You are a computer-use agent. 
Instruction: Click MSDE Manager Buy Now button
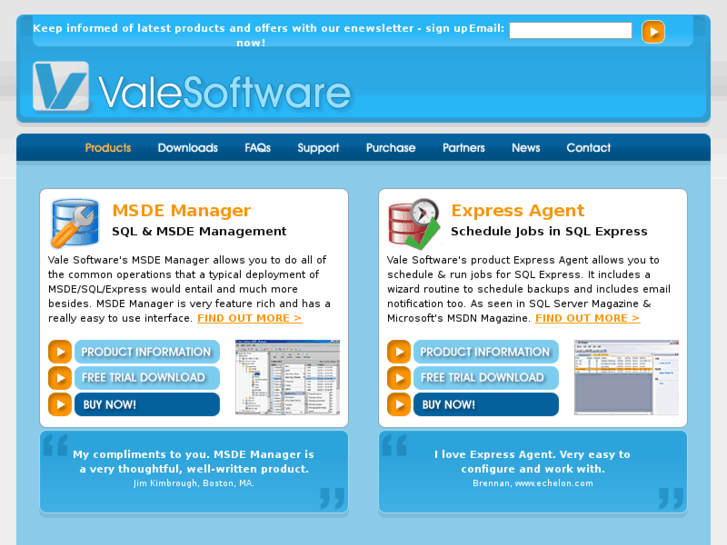click(x=147, y=404)
